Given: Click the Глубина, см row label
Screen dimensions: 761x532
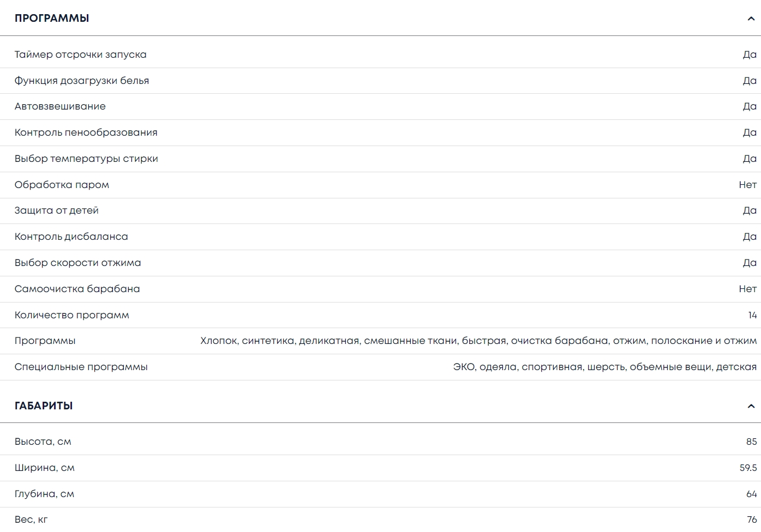Looking at the screenshot, I should [44, 494].
